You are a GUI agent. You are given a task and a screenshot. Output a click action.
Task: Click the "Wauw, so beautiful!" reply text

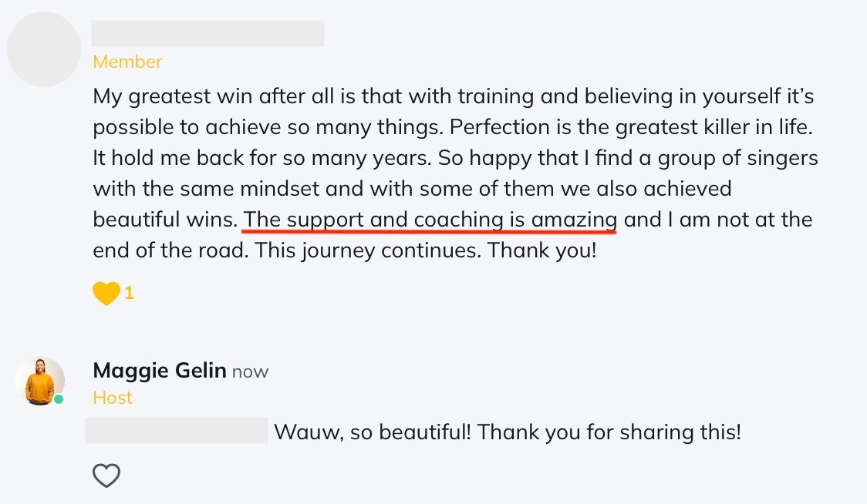(372, 432)
